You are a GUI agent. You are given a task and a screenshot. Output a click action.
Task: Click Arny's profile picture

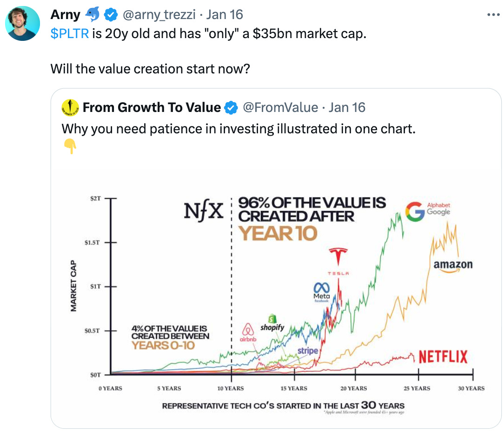(x=22, y=22)
